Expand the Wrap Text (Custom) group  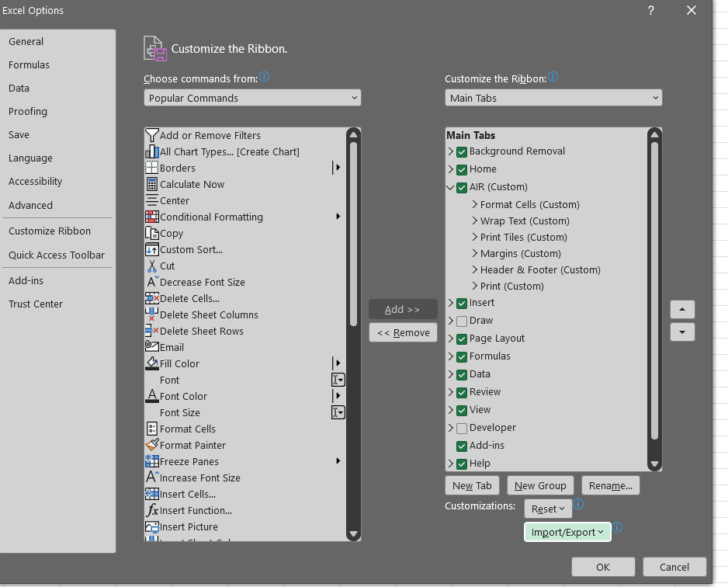point(474,221)
